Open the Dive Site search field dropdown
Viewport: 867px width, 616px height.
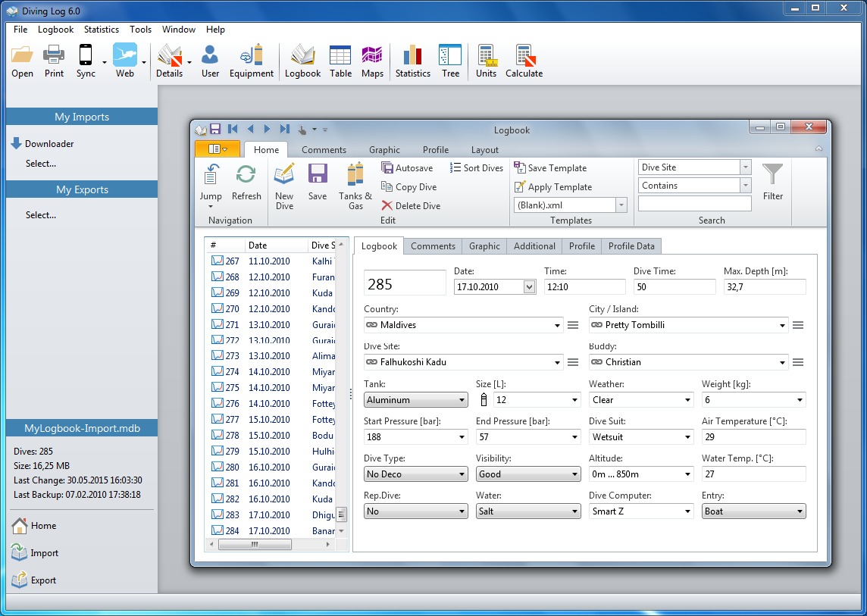(x=745, y=167)
